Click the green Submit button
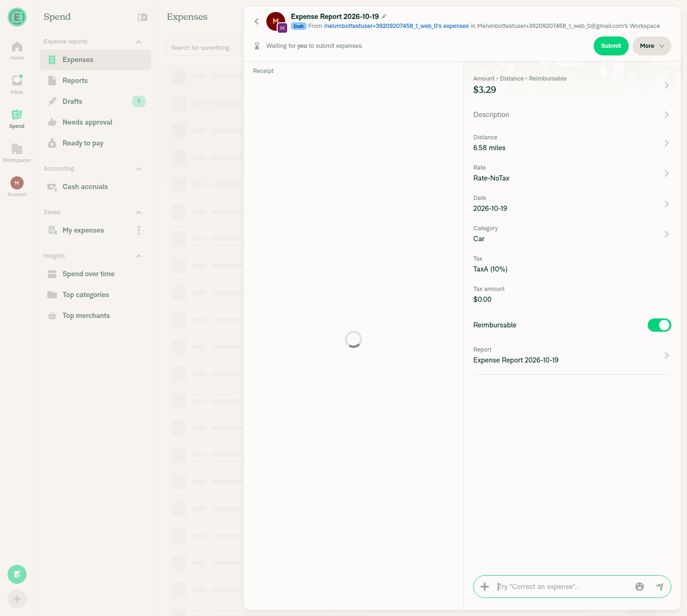Screen dimensions: 687x616 pyautogui.click(x=611, y=46)
